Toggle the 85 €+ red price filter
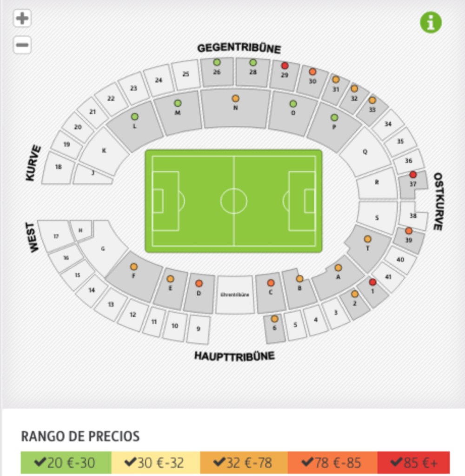 413,463
